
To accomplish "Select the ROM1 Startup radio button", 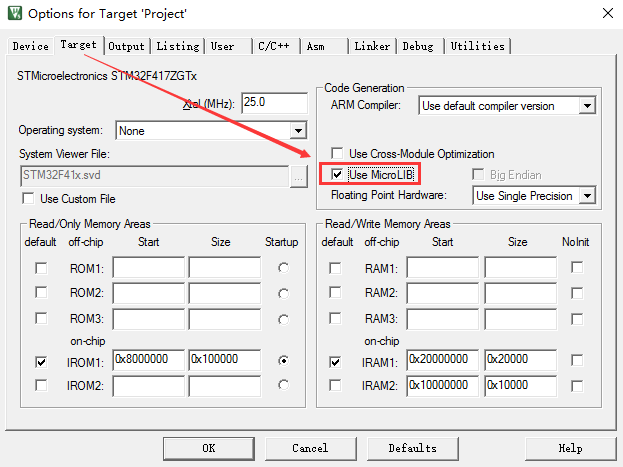I will 283,268.
